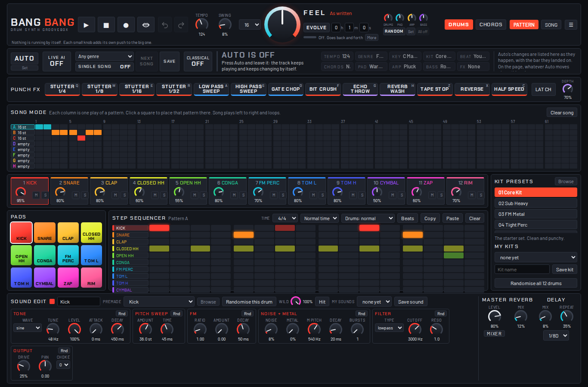This screenshot has width=588, height=387.
Task: Solo the Snare drum with its S button
Action: pyautogui.click(x=85, y=195)
